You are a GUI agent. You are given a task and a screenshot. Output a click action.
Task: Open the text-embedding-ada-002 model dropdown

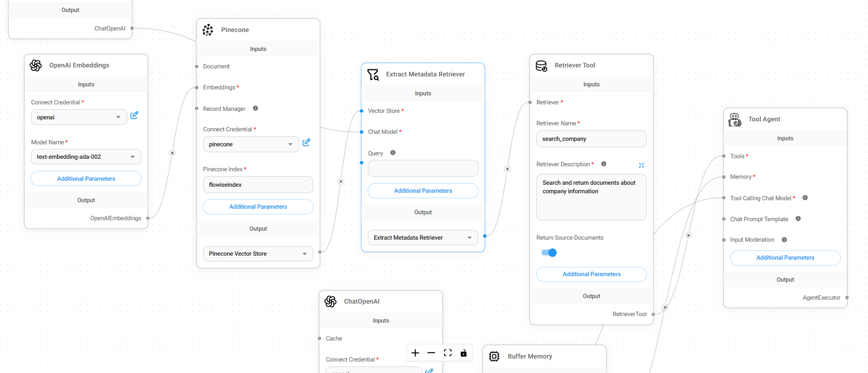86,157
